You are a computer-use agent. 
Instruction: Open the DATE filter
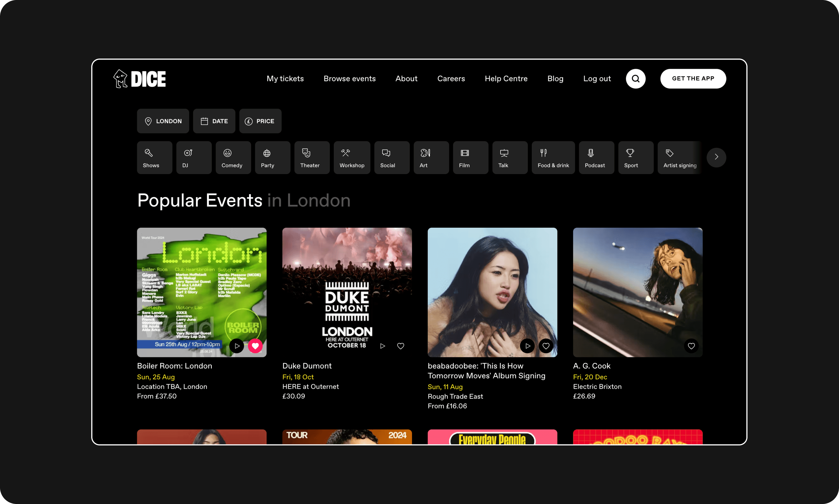pos(214,121)
